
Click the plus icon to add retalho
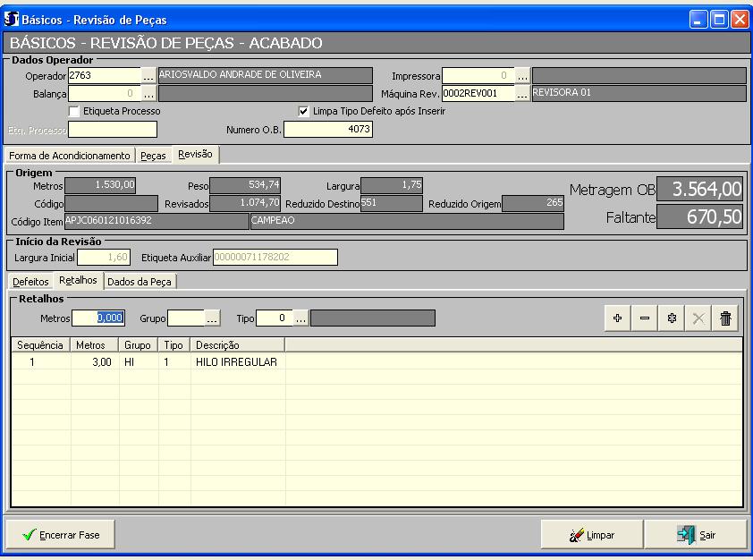(618, 318)
